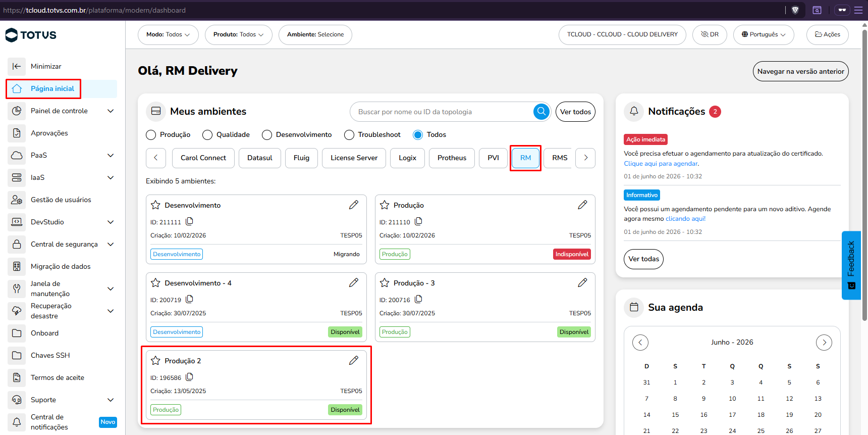
Task: Expand Central de segurança submenu
Action: pos(111,244)
